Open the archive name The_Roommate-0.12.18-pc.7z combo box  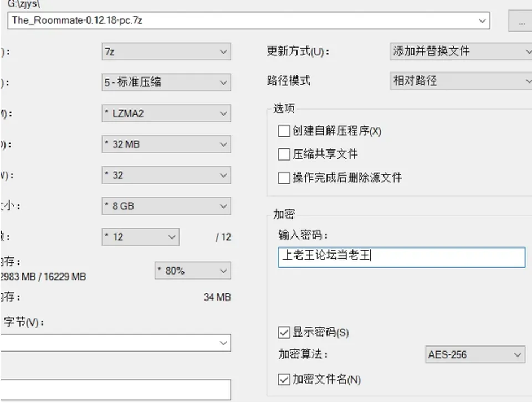(x=249, y=20)
